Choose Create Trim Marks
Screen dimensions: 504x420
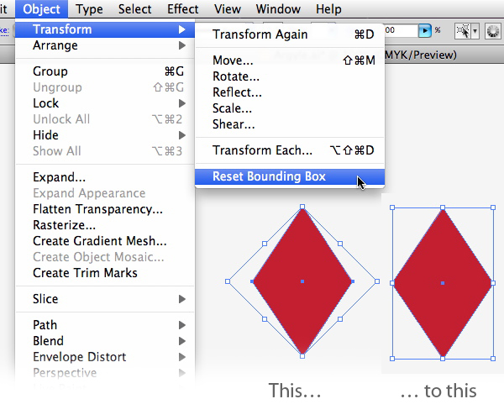point(105,273)
